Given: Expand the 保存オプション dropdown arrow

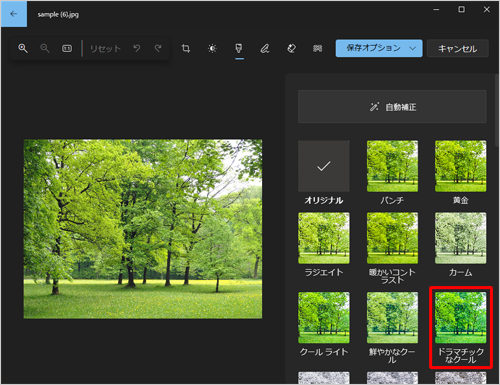Looking at the screenshot, I should [413, 49].
